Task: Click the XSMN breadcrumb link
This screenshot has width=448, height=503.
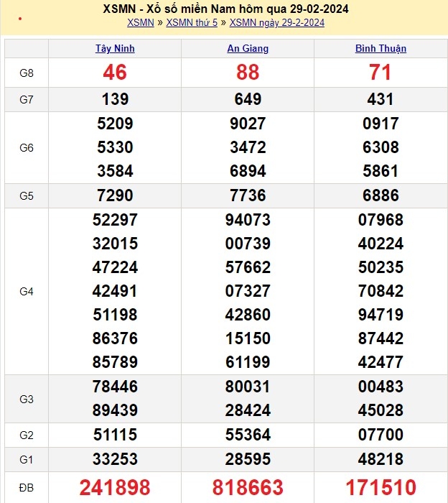Action: click(x=140, y=22)
